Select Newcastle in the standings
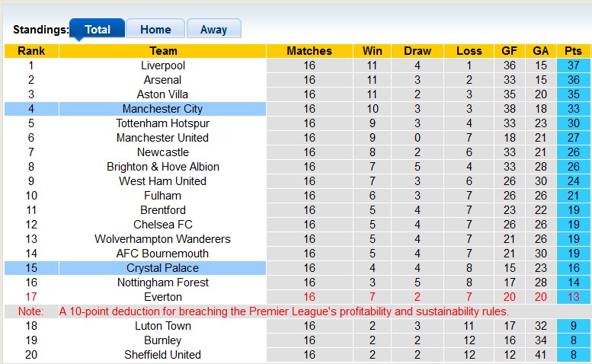The height and width of the screenshot is (364, 592). 162,152
